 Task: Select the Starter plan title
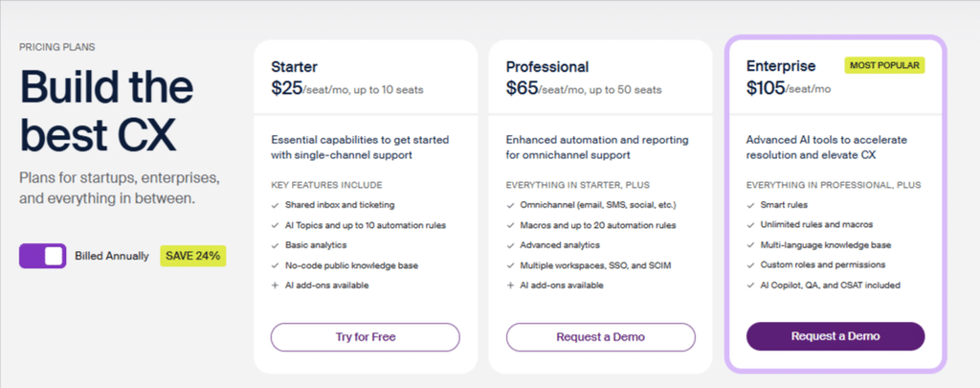295,66
